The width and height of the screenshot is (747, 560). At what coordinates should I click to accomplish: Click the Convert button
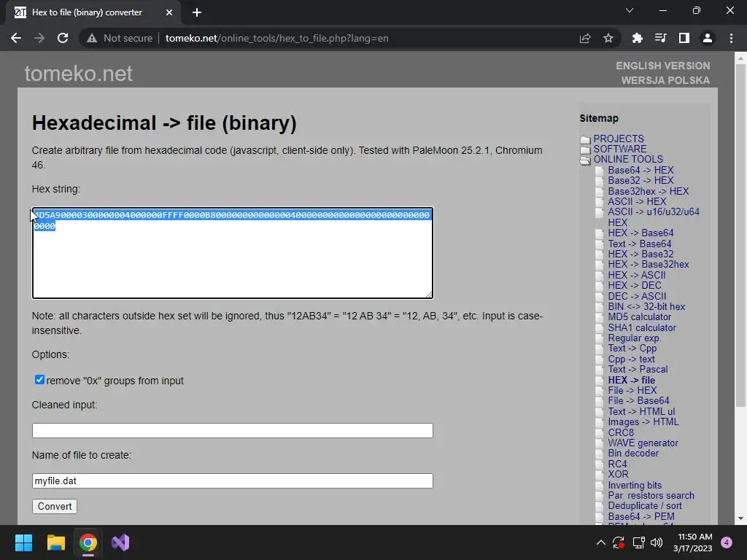coord(55,506)
